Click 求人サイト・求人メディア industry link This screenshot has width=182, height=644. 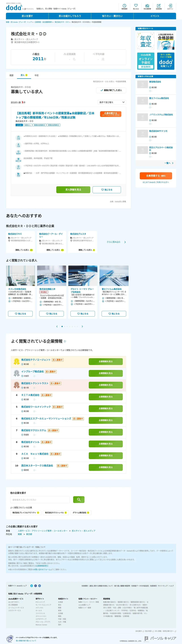[x=83, y=531]
